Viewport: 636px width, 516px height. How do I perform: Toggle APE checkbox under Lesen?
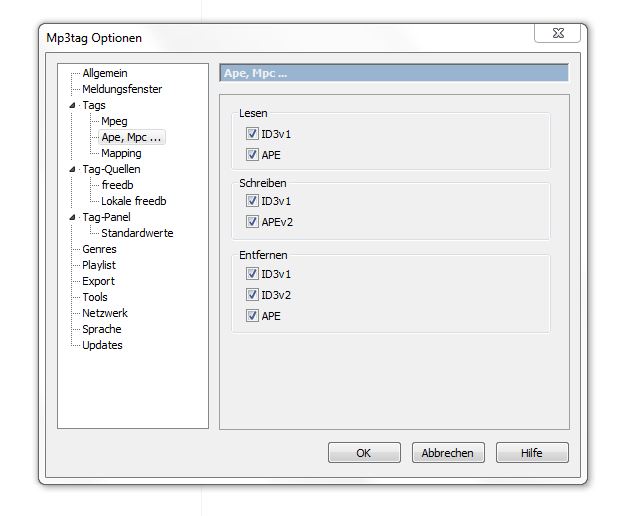tap(252, 155)
